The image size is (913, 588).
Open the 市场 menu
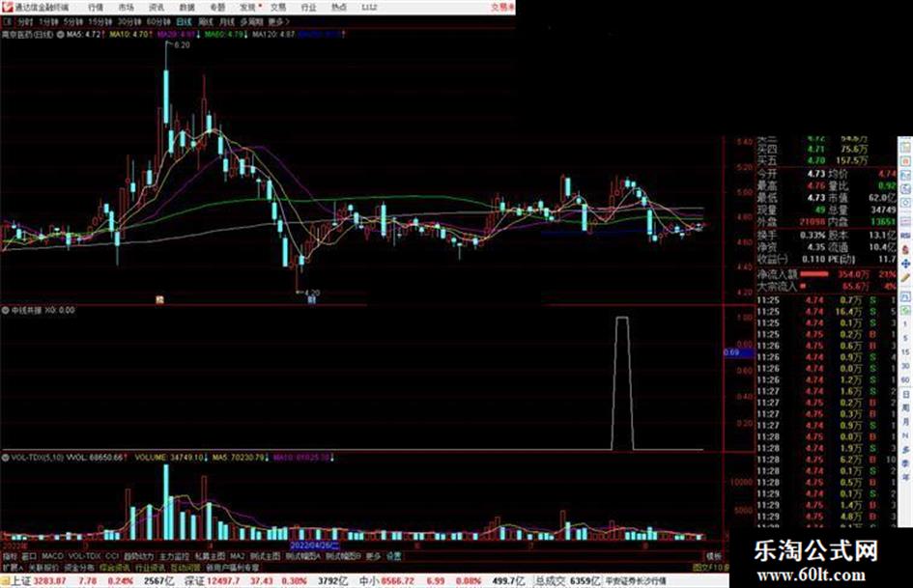click(x=126, y=7)
